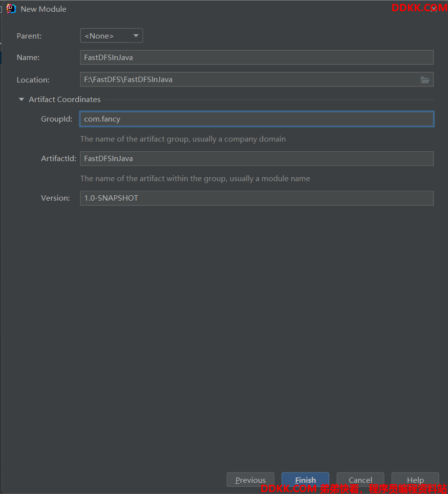Cancel the New Module dialog
The image size is (448, 494).
(x=361, y=480)
